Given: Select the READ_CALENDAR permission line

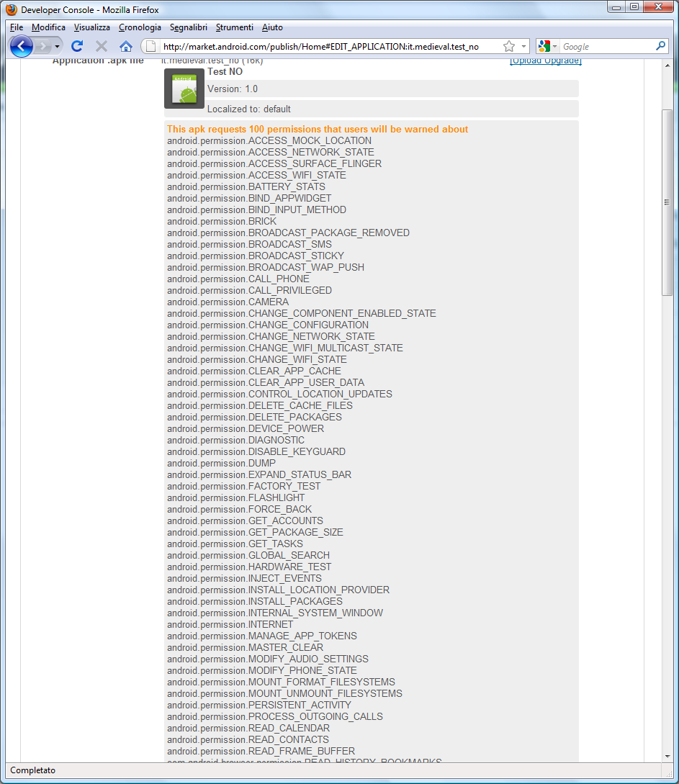Looking at the screenshot, I should pyautogui.click(x=248, y=728).
